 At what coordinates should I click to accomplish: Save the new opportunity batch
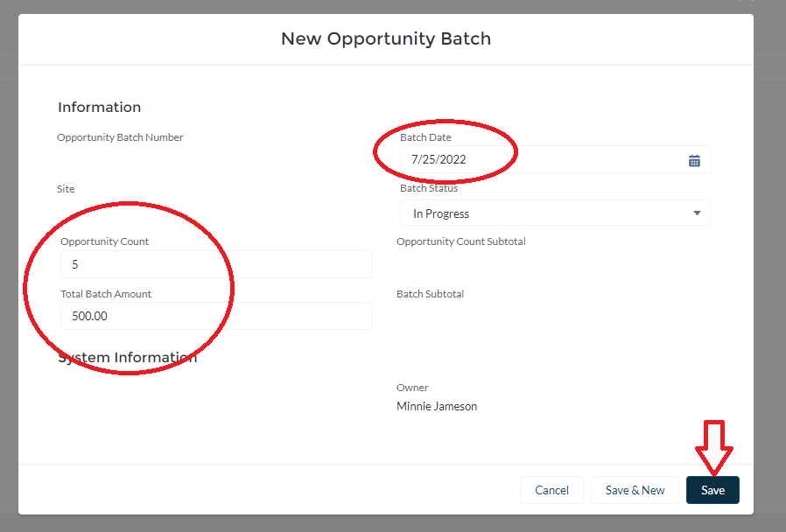tap(712, 490)
